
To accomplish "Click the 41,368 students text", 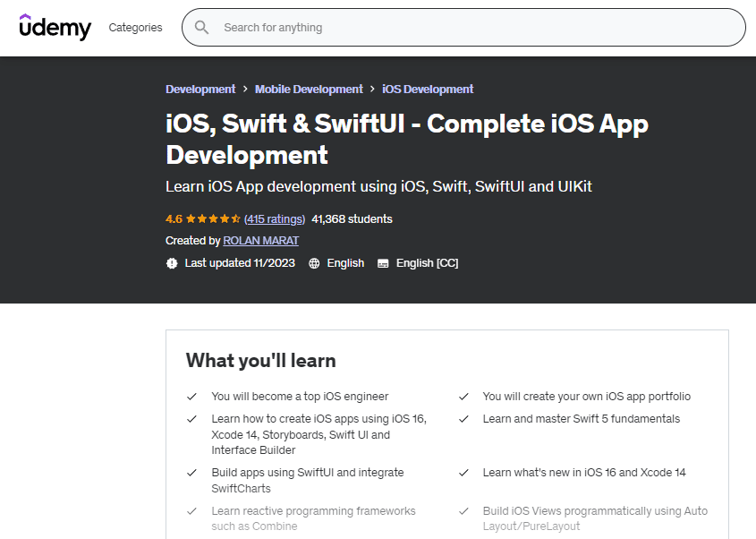I will click(352, 218).
